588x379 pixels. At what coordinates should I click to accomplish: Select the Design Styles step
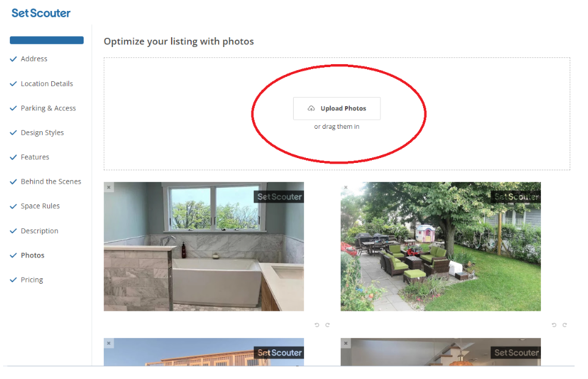coord(42,132)
